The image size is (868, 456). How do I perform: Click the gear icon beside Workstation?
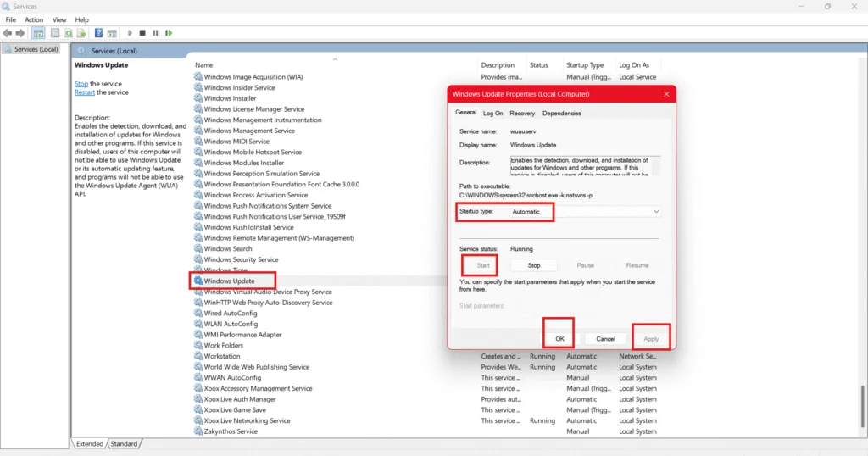click(198, 356)
